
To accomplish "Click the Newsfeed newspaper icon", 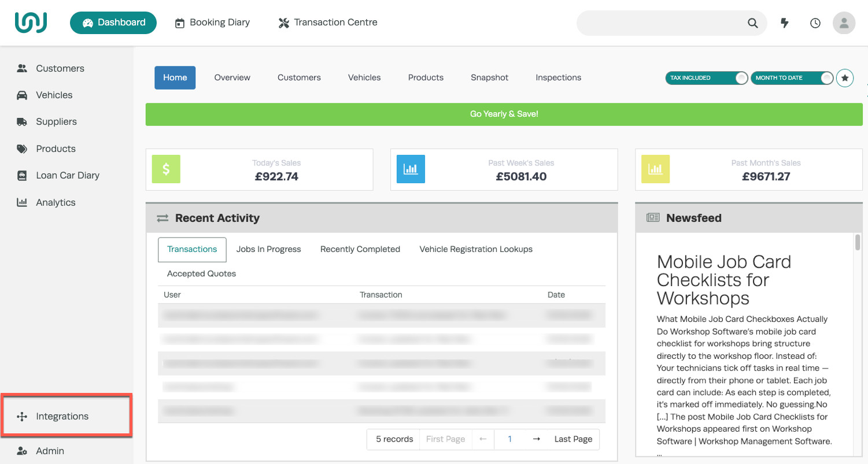I will click(653, 218).
